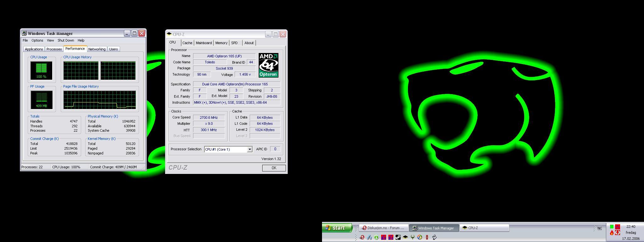
Task: Open the File menu in Task Manager
Action: tap(25, 40)
